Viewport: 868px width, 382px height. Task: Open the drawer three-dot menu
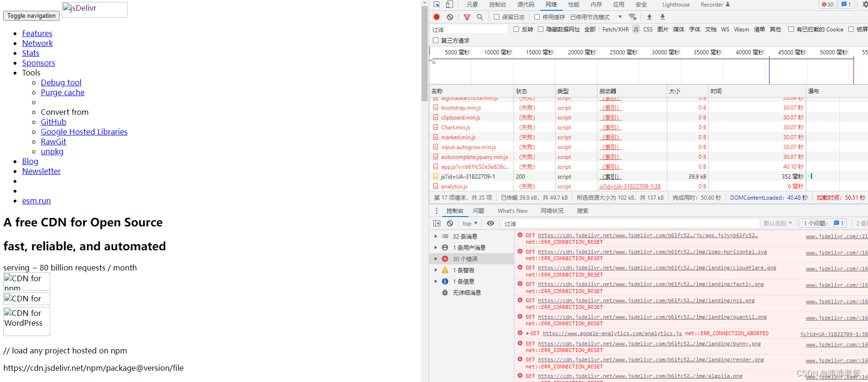[437, 211]
